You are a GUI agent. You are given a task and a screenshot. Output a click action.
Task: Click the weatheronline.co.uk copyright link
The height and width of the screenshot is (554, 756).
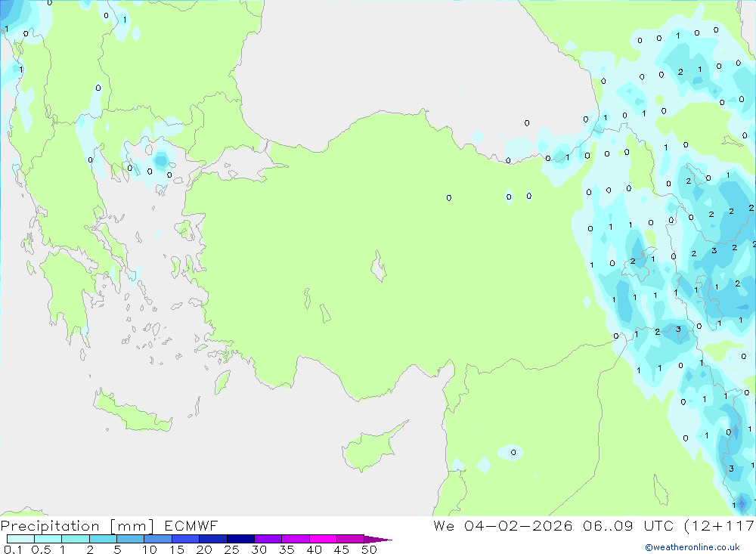click(692, 547)
